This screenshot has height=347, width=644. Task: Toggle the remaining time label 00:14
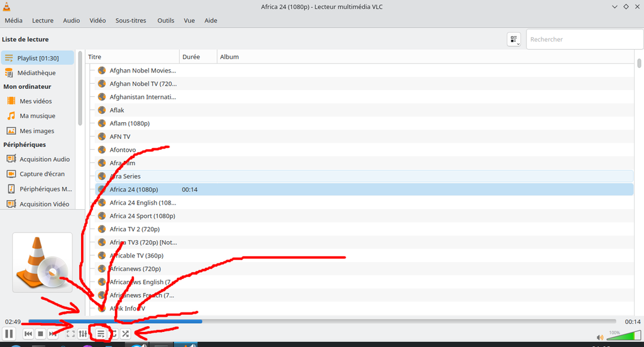[x=633, y=322]
